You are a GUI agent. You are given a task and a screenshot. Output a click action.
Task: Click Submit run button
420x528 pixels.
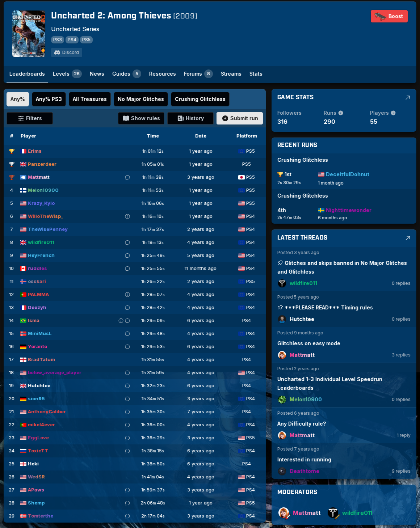(240, 118)
